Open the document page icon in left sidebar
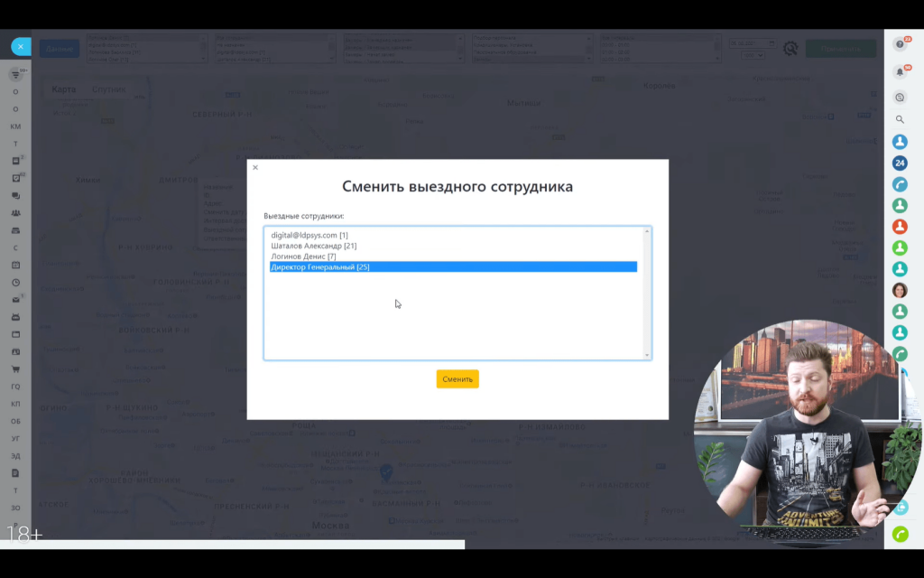Image resolution: width=924 pixels, height=578 pixels. click(16, 473)
